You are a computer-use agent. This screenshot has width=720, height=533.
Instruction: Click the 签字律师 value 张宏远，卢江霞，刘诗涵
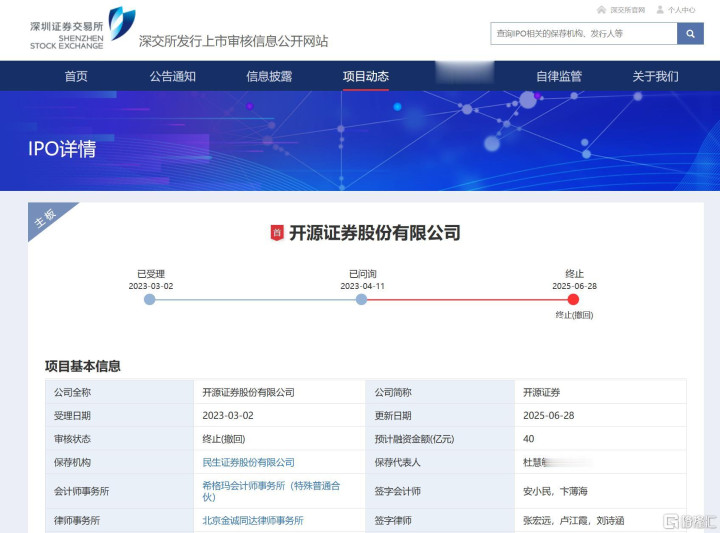(x=574, y=521)
